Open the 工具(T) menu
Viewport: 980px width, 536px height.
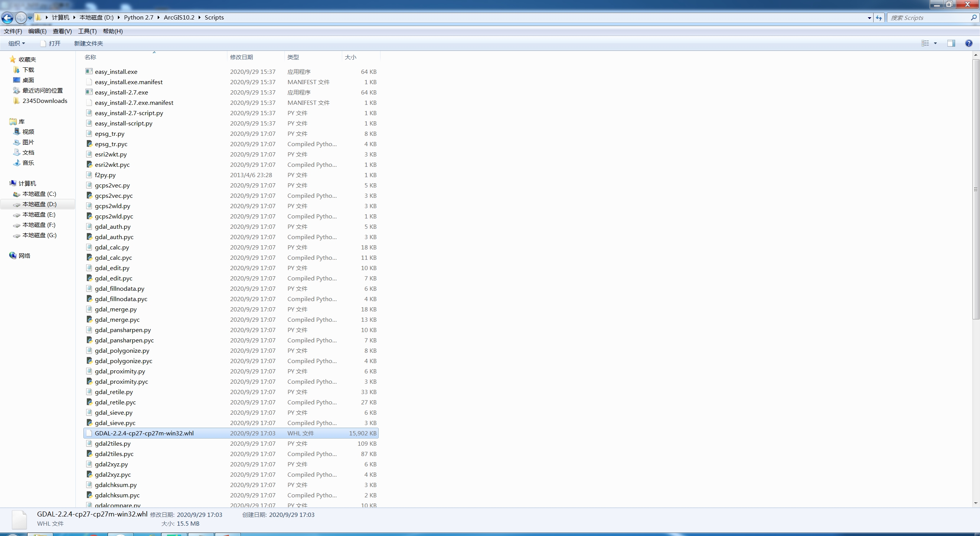(87, 31)
